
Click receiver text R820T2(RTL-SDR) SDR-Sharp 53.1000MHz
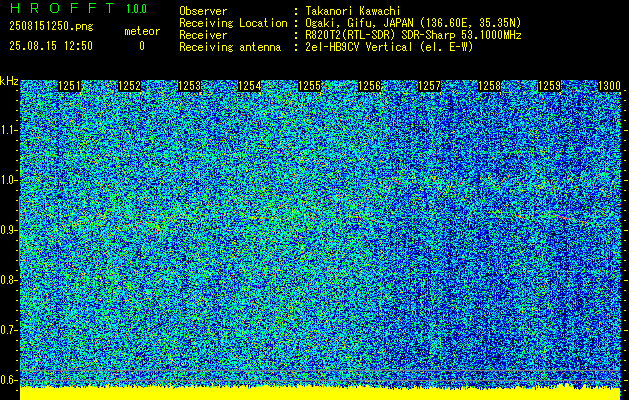pos(413,35)
